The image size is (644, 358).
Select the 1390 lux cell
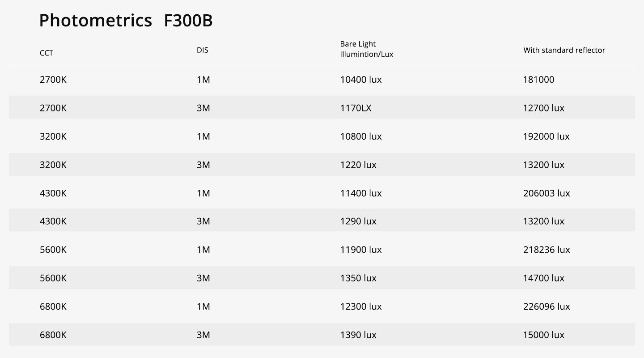[358, 335]
